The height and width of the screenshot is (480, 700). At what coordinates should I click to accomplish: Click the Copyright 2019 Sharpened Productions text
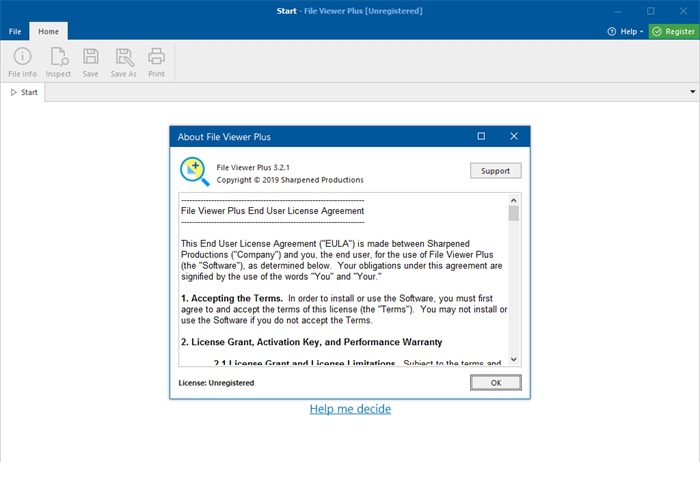(290, 180)
